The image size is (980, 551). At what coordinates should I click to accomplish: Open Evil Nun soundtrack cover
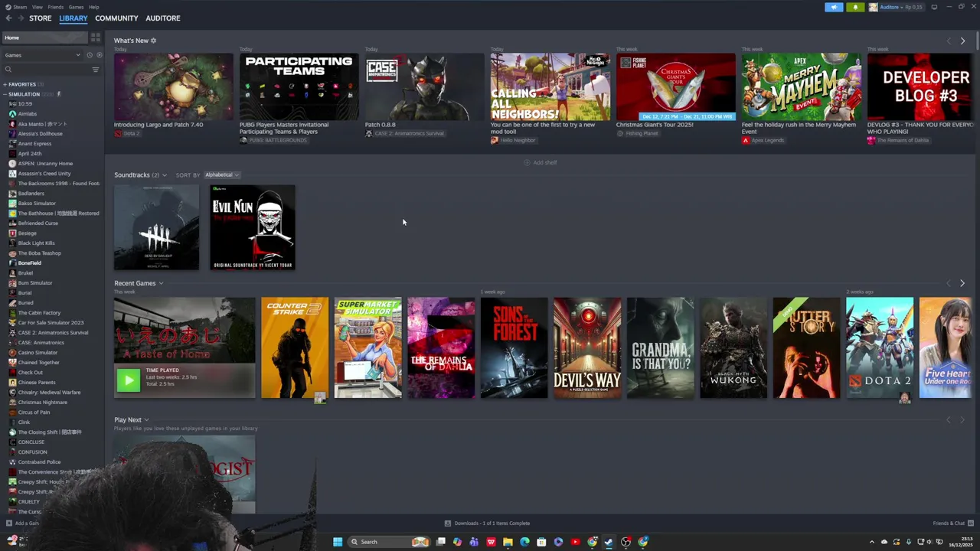253,227
